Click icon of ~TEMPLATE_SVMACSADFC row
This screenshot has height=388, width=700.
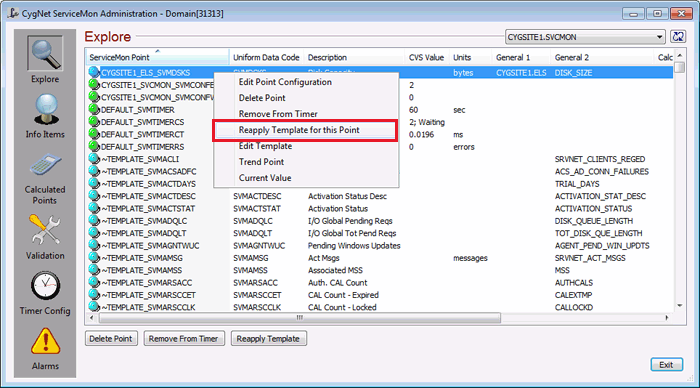(x=94, y=171)
